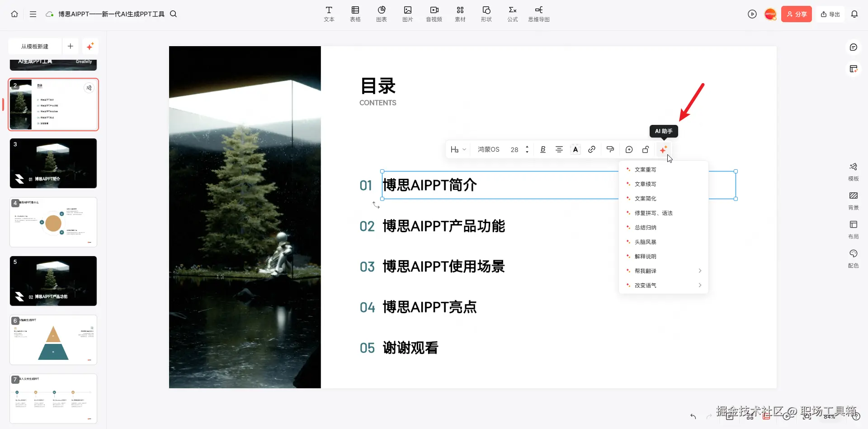
Task: Open the 配色 color scheme panel
Action: click(854, 259)
